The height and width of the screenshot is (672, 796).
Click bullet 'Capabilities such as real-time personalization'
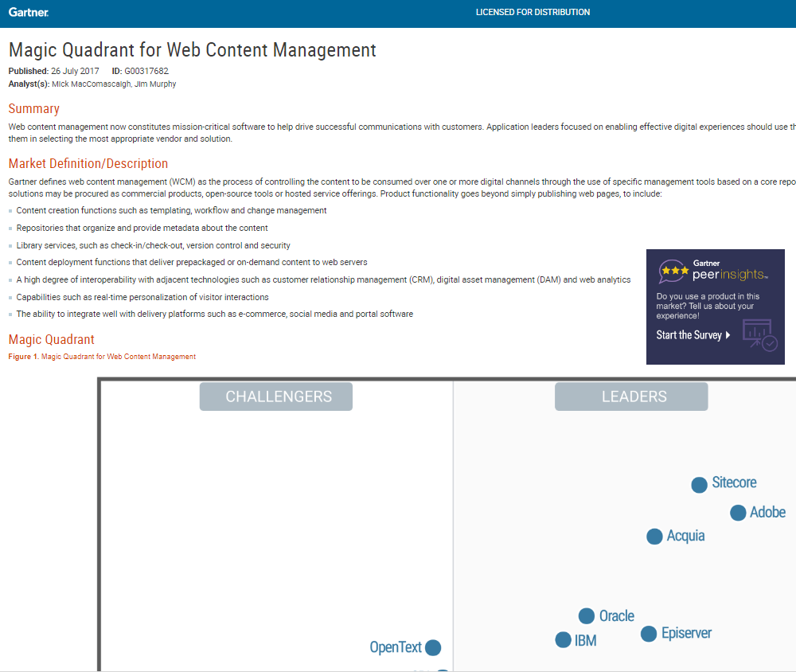point(142,297)
